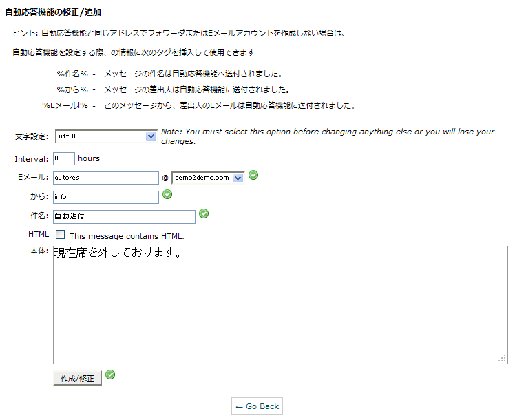
Task: Click green checkmark beside the domain dropdown
Action: (x=253, y=176)
